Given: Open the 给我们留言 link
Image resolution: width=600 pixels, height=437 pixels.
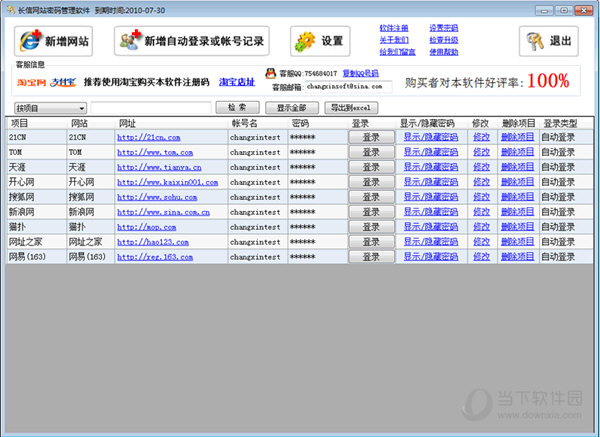Looking at the screenshot, I should pyautogui.click(x=397, y=52).
